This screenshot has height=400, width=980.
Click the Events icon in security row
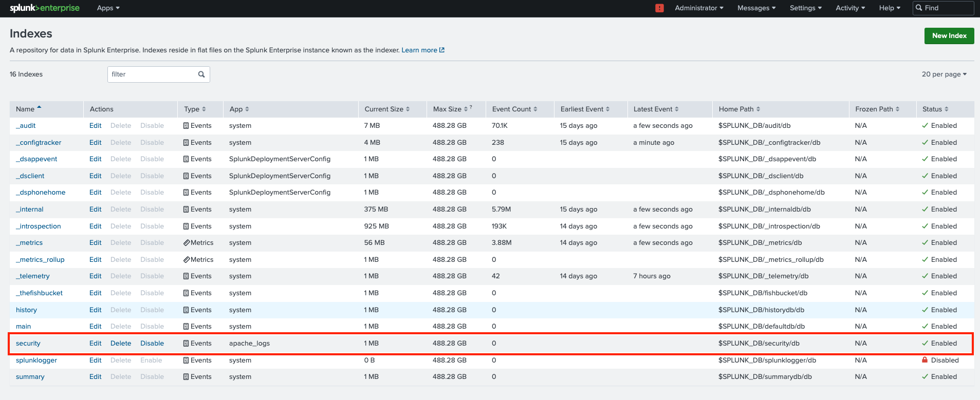pos(186,344)
